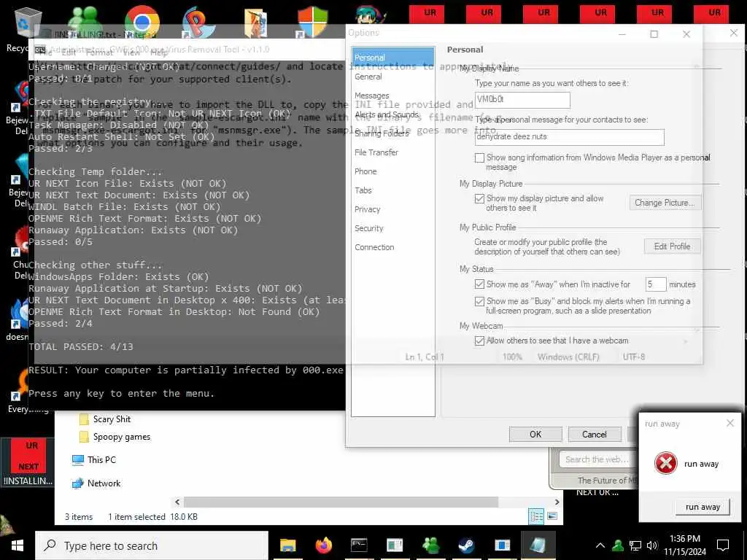Image resolution: width=747 pixels, height=560 pixels.
Task: Click the Change Picture button
Action: click(665, 203)
